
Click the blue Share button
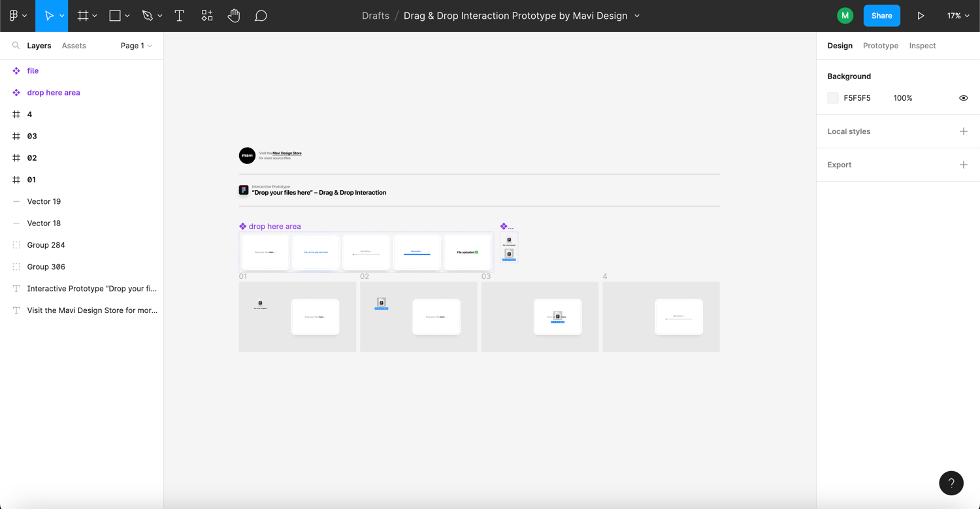pos(881,16)
